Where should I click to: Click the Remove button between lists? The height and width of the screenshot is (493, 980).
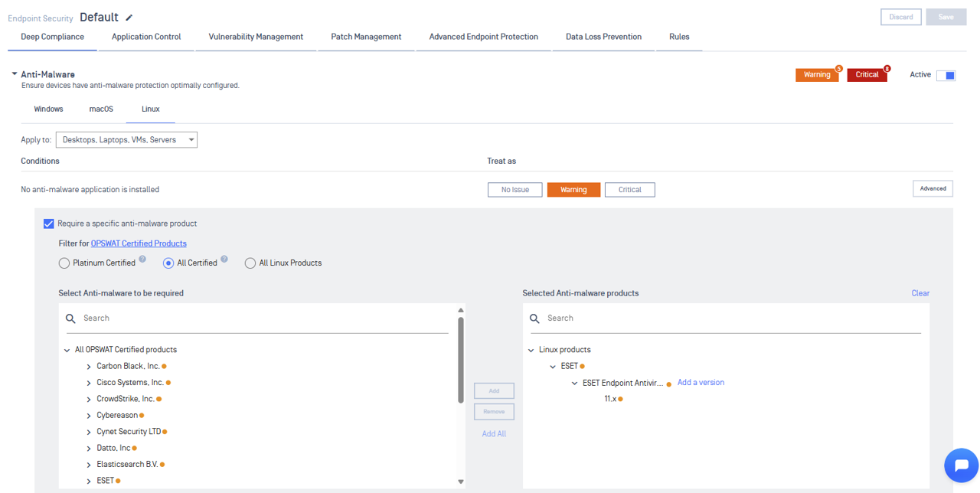[494, 412]
